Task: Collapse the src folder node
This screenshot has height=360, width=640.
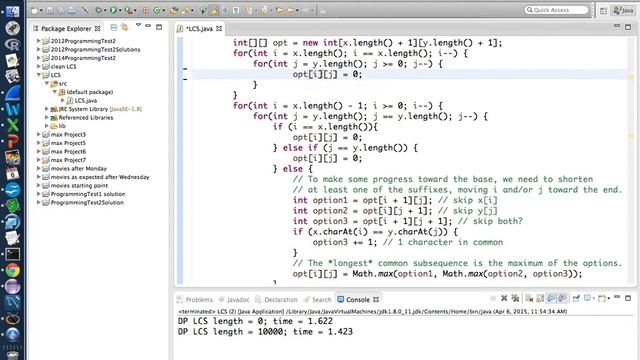Action: 47,83
